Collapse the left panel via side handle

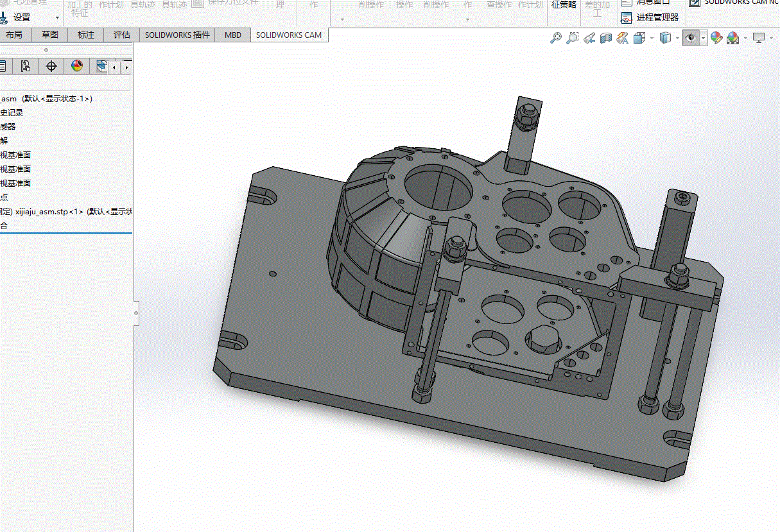pyautogui.click(x=136, y=313)
